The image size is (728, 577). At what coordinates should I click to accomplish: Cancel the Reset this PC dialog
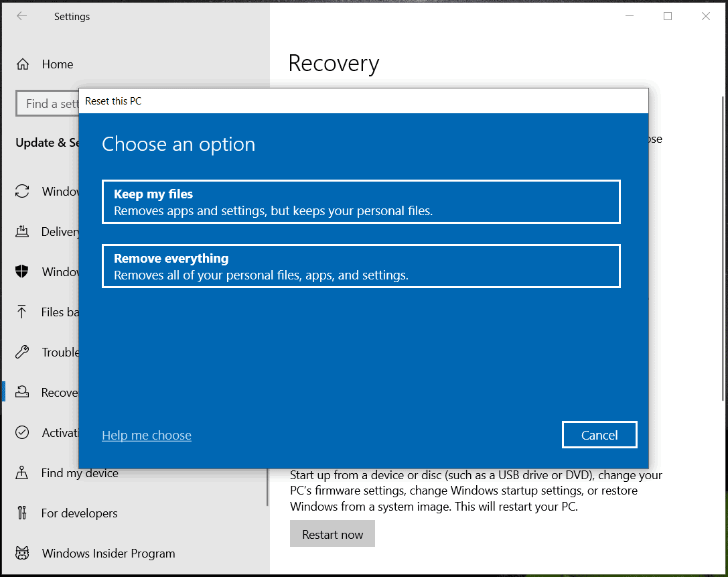(599, 434)
